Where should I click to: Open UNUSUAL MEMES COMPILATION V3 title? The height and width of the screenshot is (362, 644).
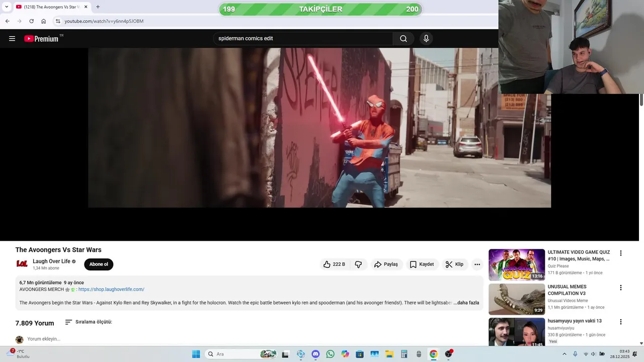coord(568,290)
